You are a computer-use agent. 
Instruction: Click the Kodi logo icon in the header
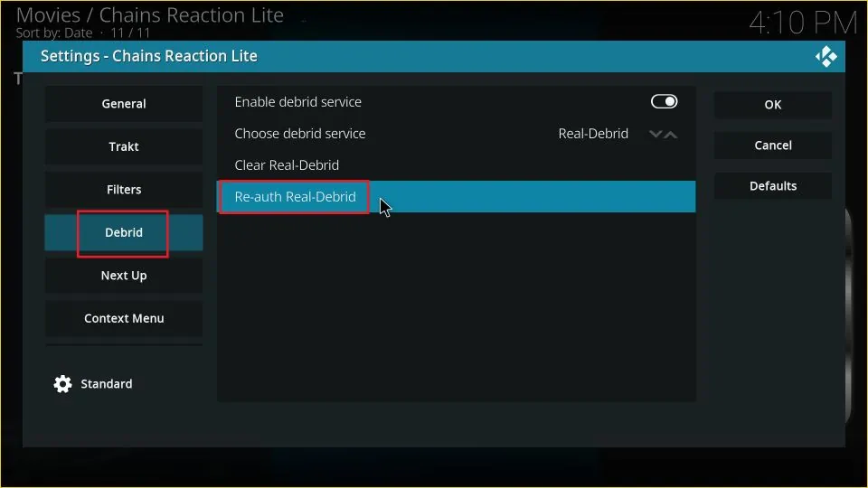click(826, 56)
